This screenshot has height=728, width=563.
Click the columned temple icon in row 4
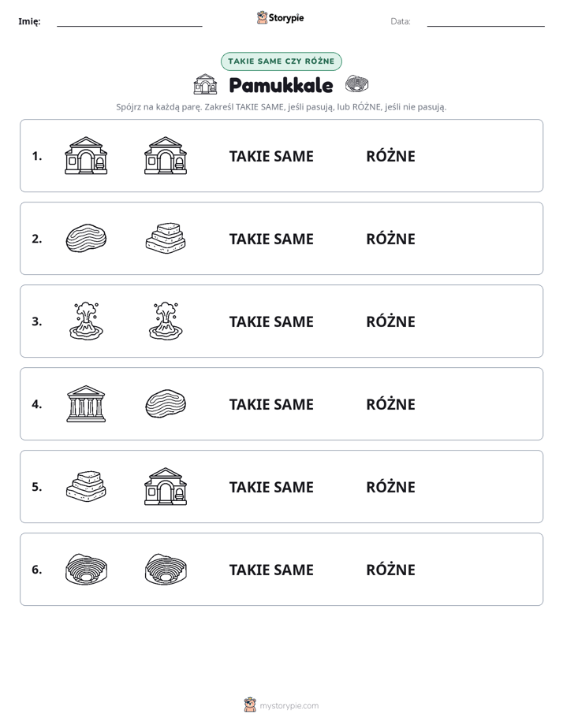(x=86, y=404)
